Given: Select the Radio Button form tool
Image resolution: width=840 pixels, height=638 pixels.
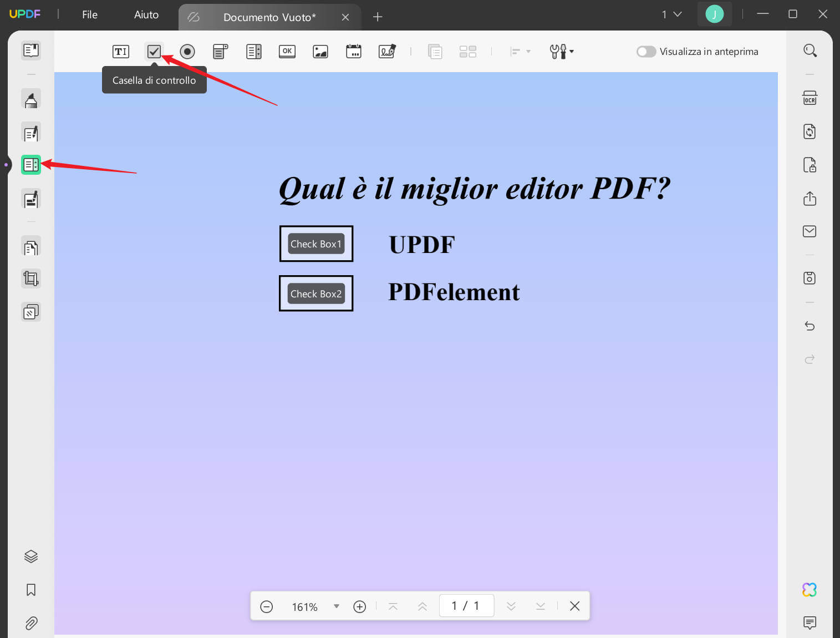Looking at the screenshot, I should pyautogui.click(x=187, y=51).
